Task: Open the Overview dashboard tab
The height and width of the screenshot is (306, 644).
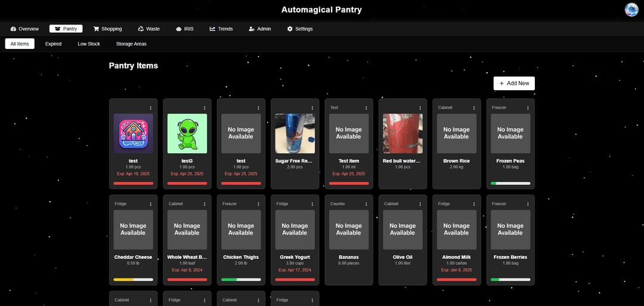Action: (x=24, y=29)
